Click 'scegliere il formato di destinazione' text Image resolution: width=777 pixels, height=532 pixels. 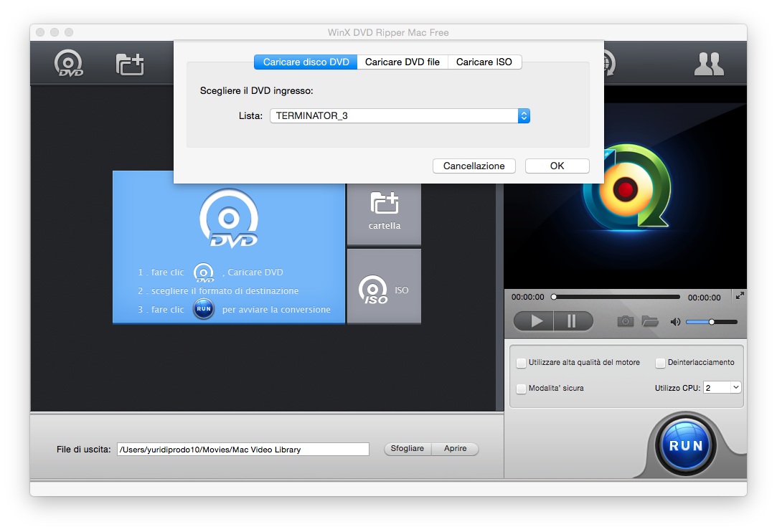(225, 291)
